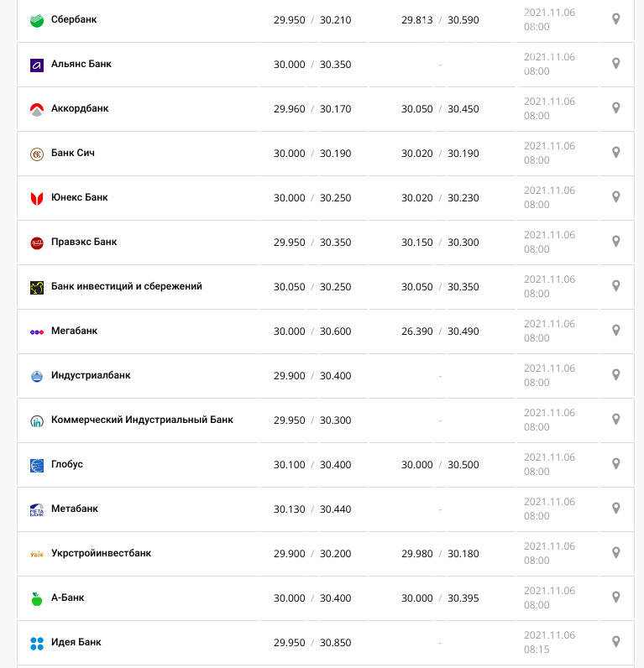Click the Сбербанк green logo icon
Image resolution: width=644 pixels, height=668 pixels.
(37, 20)
